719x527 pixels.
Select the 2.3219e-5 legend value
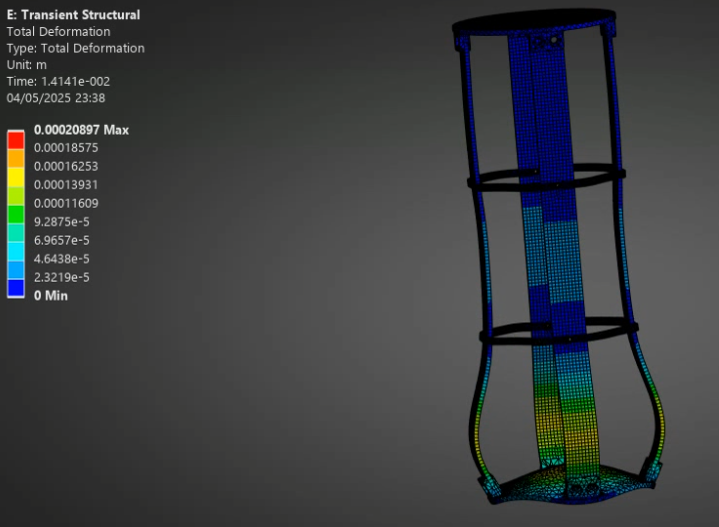point(62,277)
